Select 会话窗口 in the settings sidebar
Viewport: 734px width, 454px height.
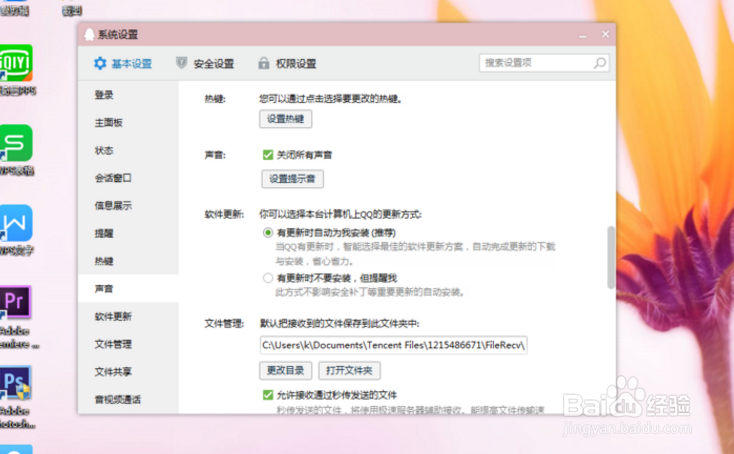pos(128,178)
